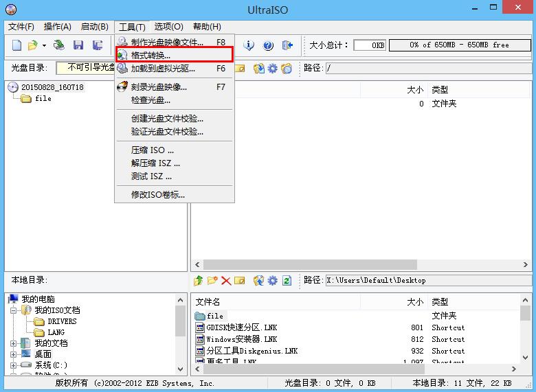
Task: Click the Open file folder toolbar icon
Action: pos(33,45)
